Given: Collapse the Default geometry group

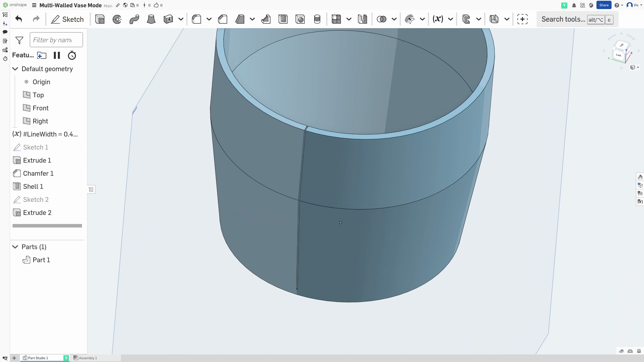Looking at the screenshot, I should point(15,69).
